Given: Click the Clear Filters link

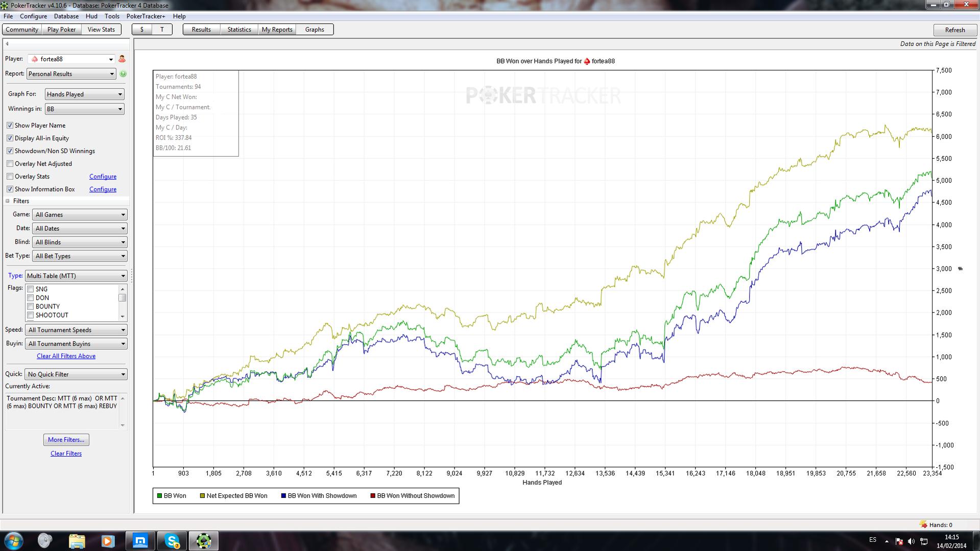Looking at the screenshot, I should [66, 453].
